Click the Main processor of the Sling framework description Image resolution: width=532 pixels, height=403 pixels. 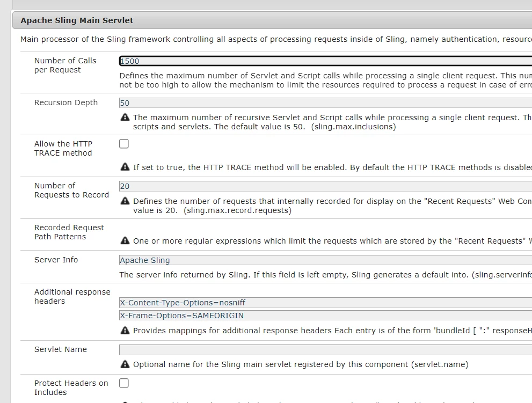(276, 39)
